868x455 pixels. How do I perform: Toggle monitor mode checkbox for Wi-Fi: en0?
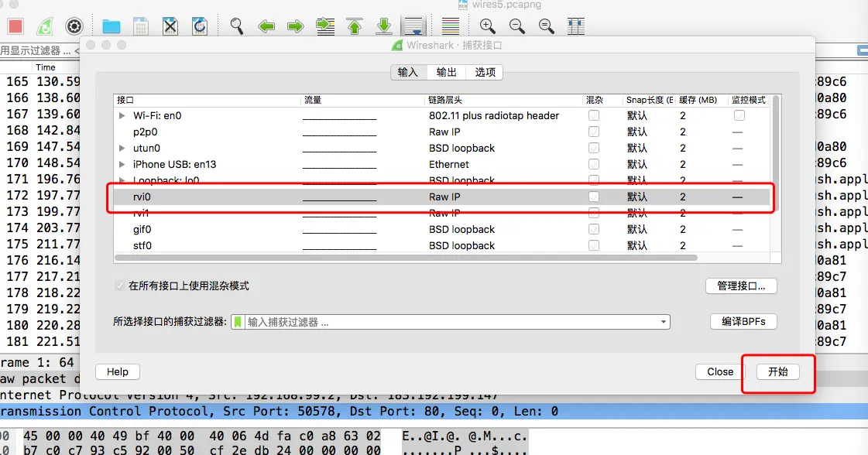pyautogui.click(x=739, y=115)
